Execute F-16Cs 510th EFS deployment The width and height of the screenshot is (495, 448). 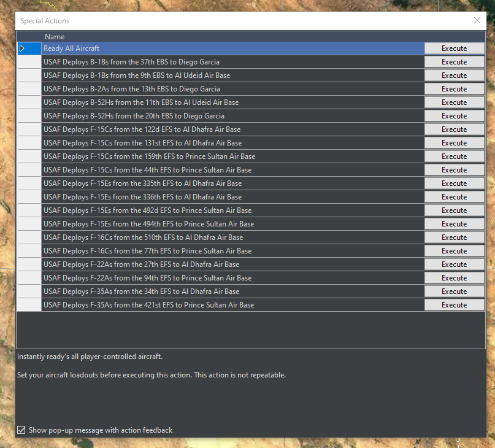click(x=454, y=238)
